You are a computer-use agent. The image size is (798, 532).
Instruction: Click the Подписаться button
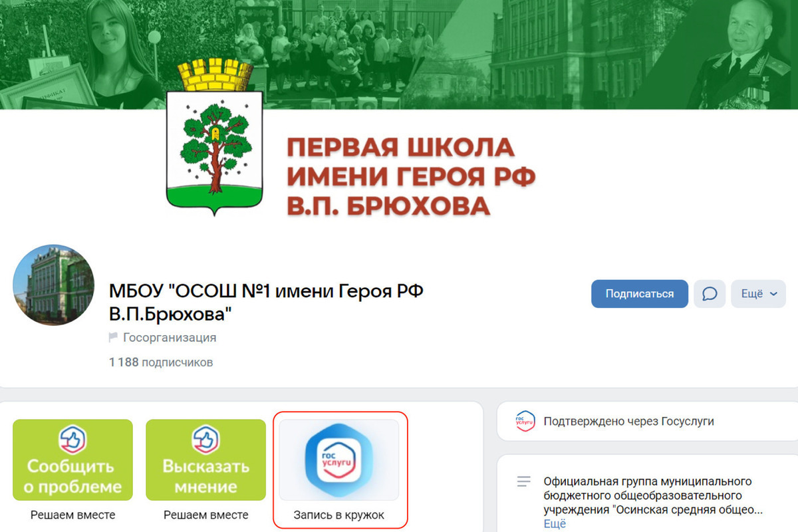(640, 294)
